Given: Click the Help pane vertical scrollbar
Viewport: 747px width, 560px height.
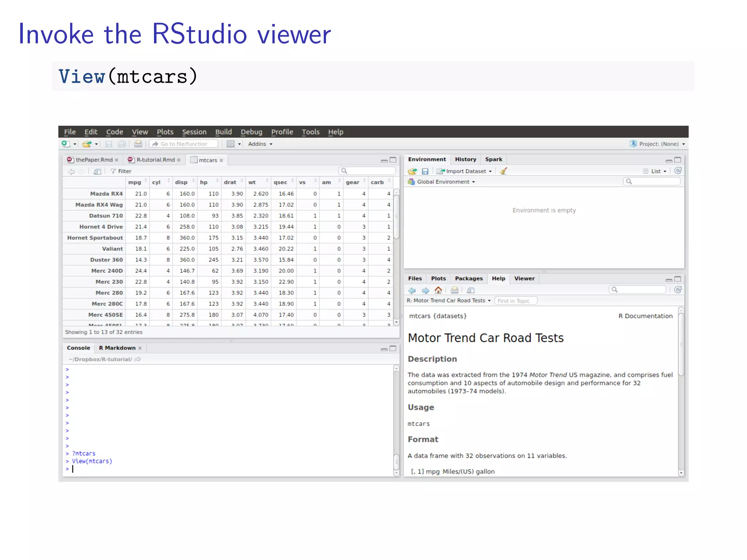Looking at the screenshot, I should pos(681,391).
